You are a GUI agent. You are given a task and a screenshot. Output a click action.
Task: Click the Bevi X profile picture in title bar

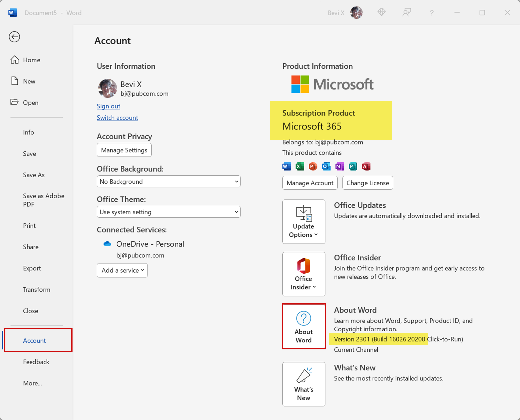356,13
